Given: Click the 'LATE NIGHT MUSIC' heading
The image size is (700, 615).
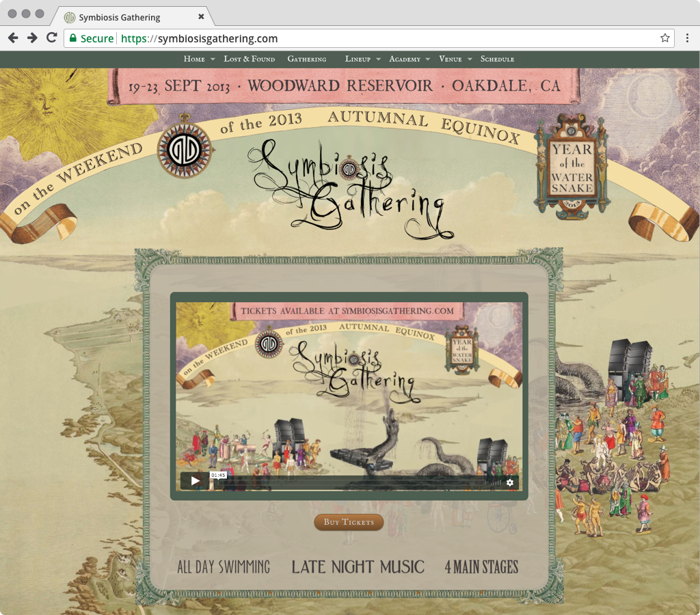Looking at the screenshot, I should click(x=358, y=567).
